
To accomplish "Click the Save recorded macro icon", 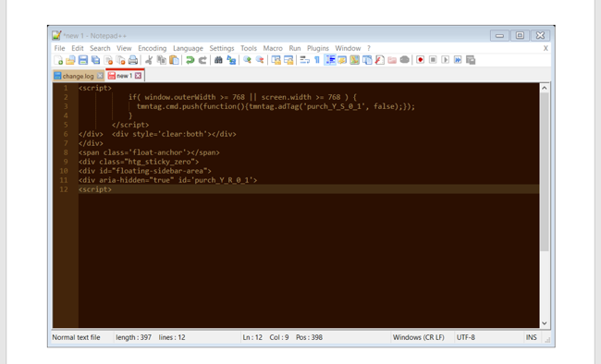I will coord(471,60).
